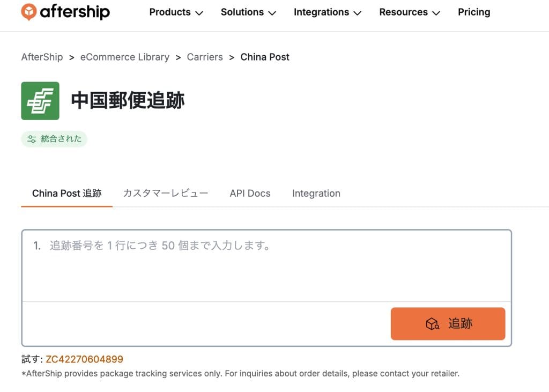
Task: Navigate to AfterShip breadcrumb link
Action: [x=42, y=57]
